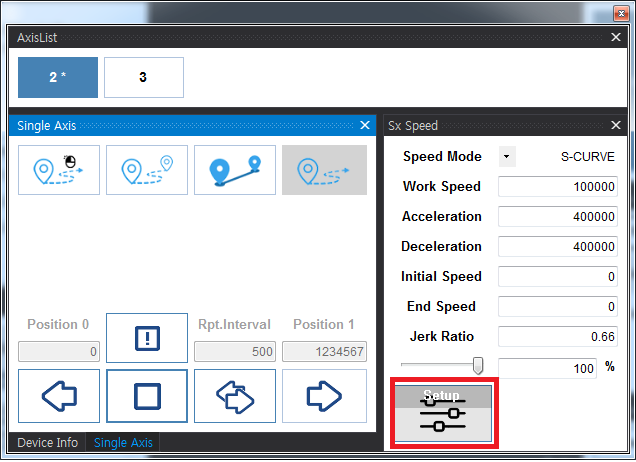
Task: Switch to the Device Info tab
Action: 47,443
